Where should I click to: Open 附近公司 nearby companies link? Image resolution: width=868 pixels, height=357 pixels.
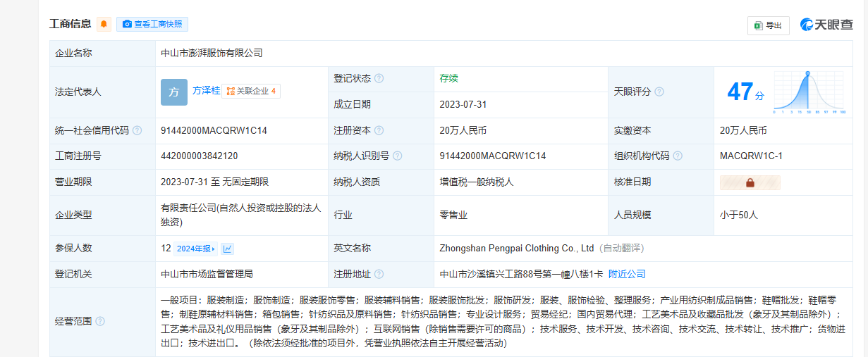pyautogui.click(x=627, y=274)
